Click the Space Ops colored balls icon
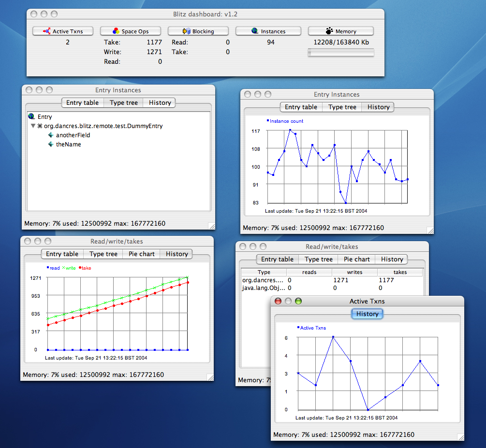The height and width of the screenshot is (448, 486). coord(116,31)
